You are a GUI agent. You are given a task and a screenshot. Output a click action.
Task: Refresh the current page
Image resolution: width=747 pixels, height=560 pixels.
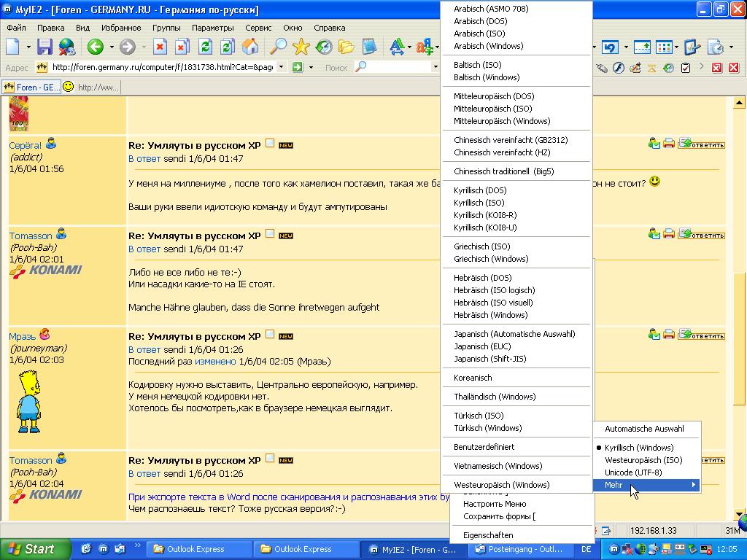click(205, 47)
